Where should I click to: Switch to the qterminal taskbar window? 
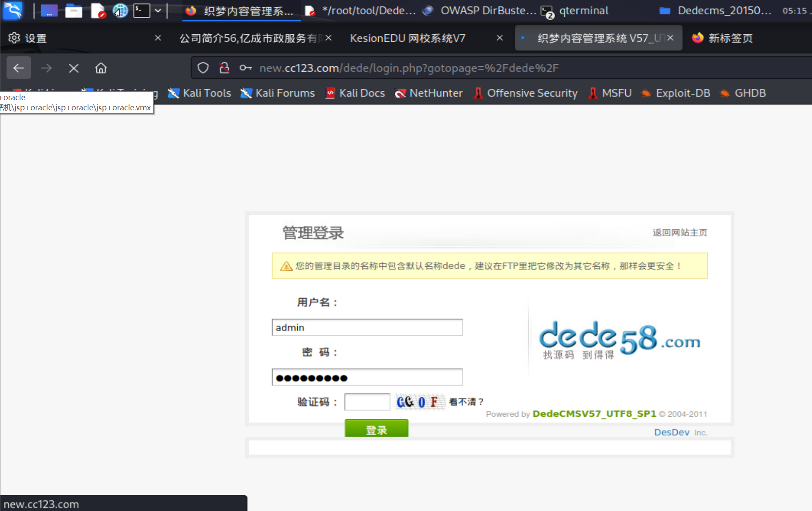click(575, 11)
